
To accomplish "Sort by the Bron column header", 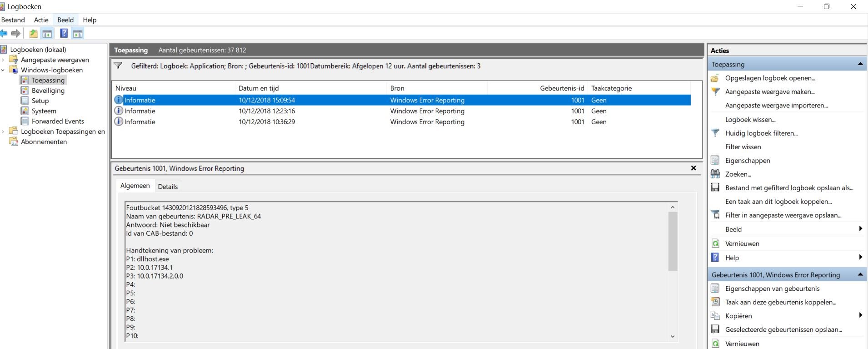I will pyautogui.click(x=437, y=88).
